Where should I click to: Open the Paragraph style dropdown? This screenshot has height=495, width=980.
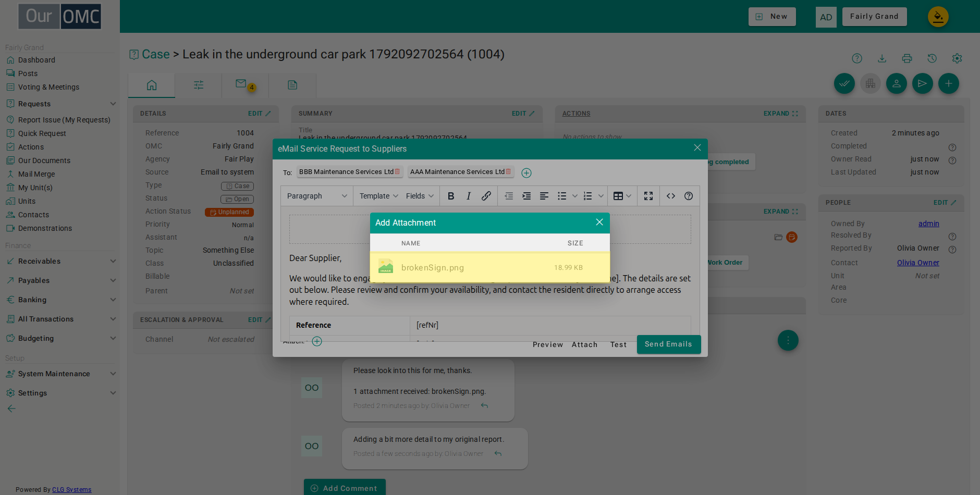pos(317,196)
